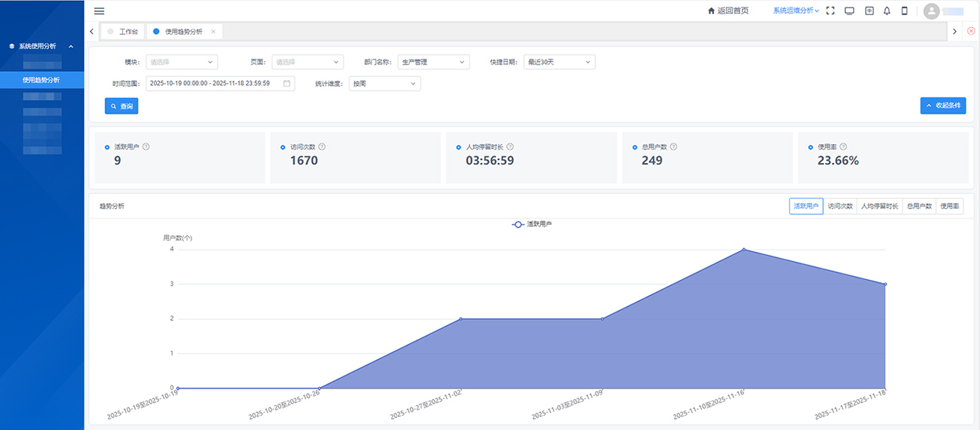Image resolution: width=980 pixels, height=430 pixels.
Task: Click the fullscreen icon in header
Action: 831,11
